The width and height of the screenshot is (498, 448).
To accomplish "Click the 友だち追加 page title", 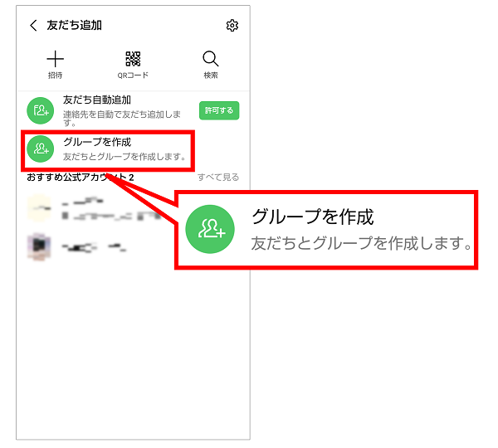I will (x=75, y=26).
